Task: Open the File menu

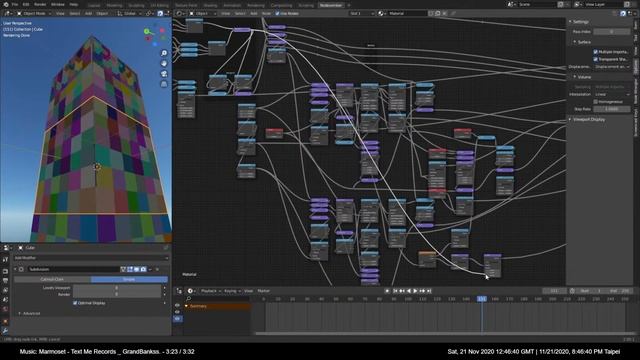Action: (15, 4)
